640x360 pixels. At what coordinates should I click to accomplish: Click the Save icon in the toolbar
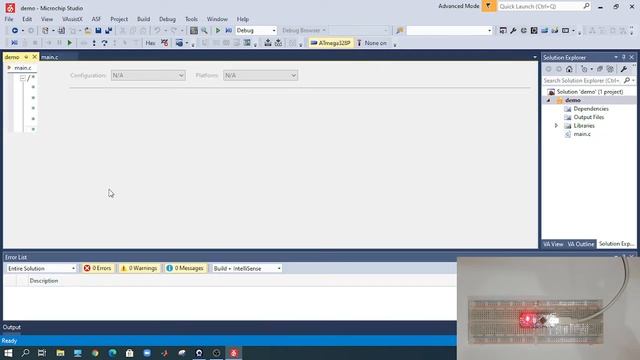(98, 31)
